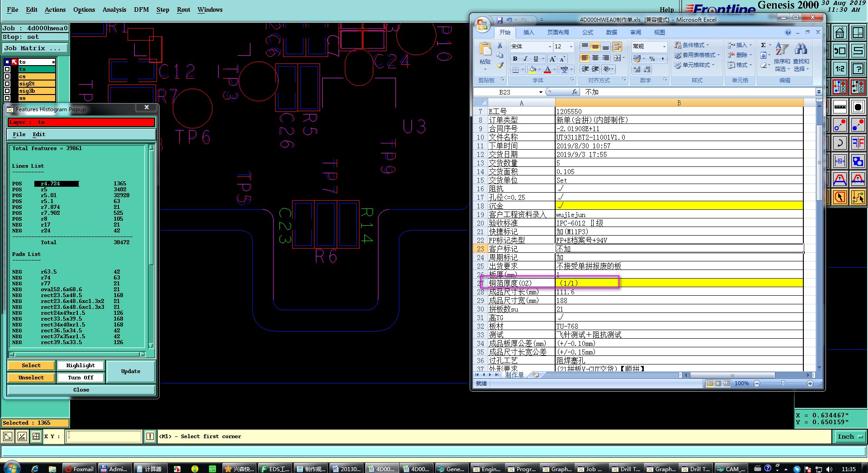Viewport: 868px width, 473px height.
Task: Toggle visibility checkbox for layer cs
Action: [7, 76]
